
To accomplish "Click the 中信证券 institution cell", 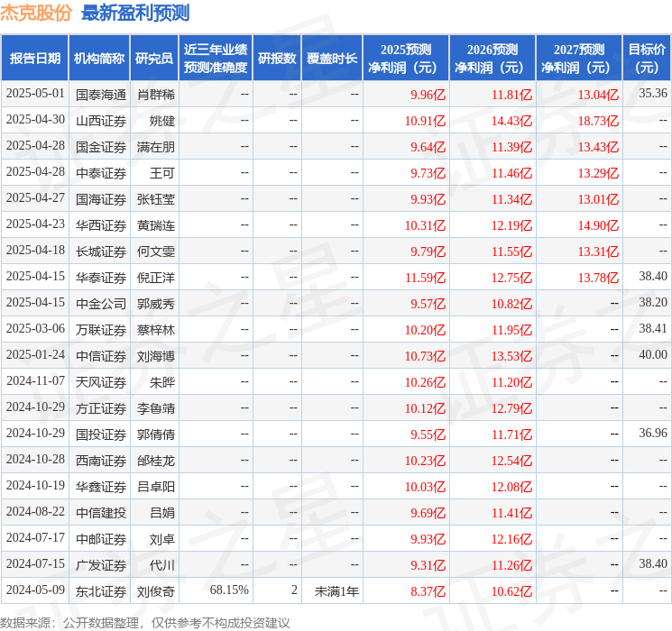I will pyautogui.click(x=101, y=356).
